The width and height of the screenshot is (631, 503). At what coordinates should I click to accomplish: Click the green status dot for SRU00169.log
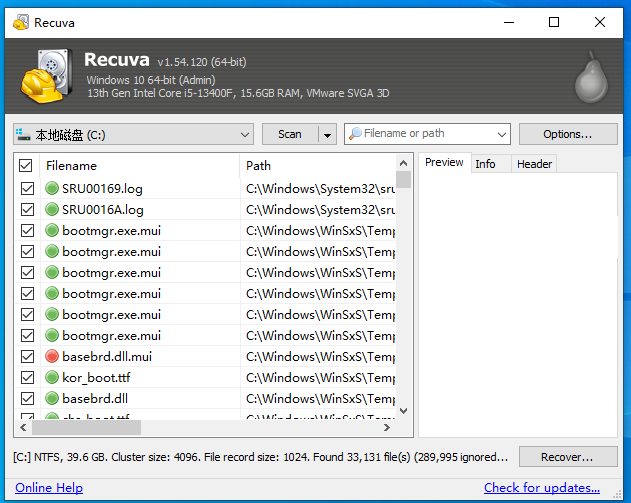(x=52, y=188)
